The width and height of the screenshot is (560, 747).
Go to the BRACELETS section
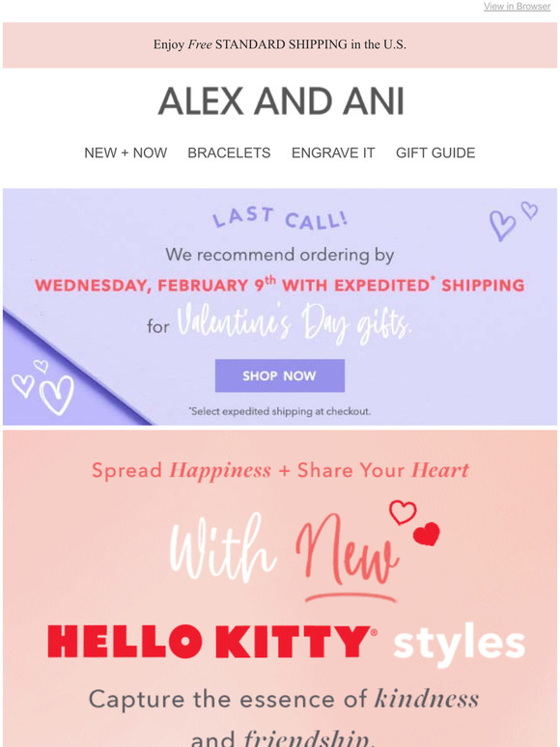pos(229,152)
